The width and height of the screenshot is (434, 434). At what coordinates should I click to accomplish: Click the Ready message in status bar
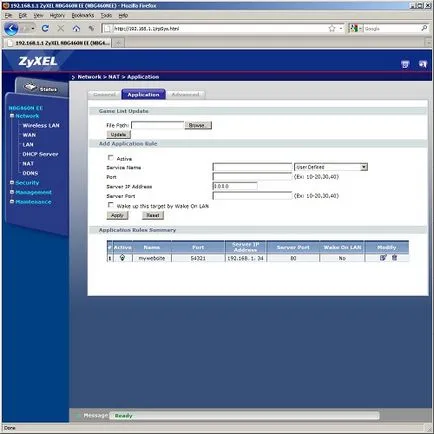pos(123,416)
